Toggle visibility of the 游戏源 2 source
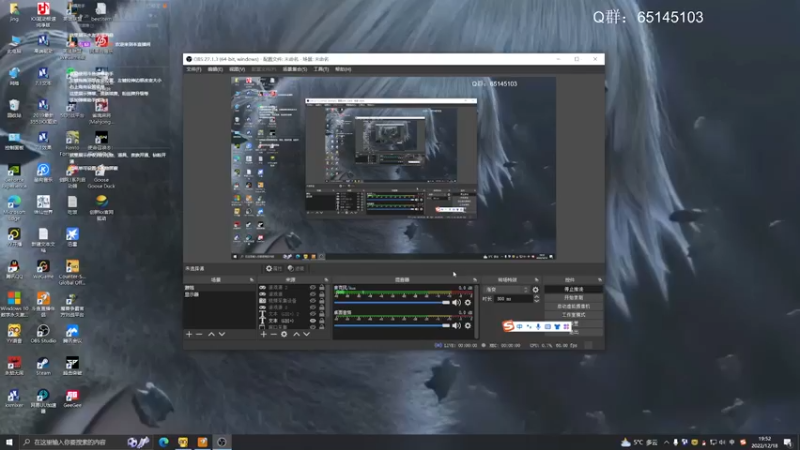The image size is (800, 450). click(313, 288)
